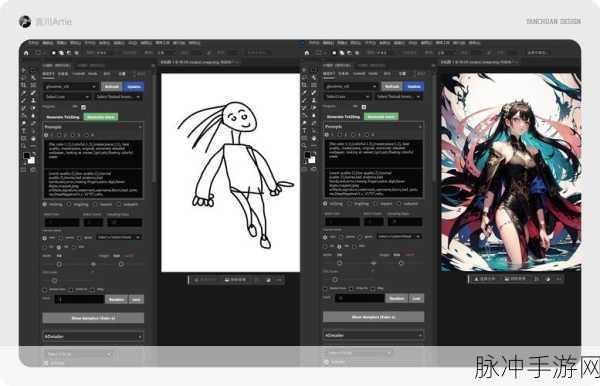This screenshot has height=386, width=600.
Task: Open the model checkpoint dropdown in the left plugin panel
Action: point(70,87)
